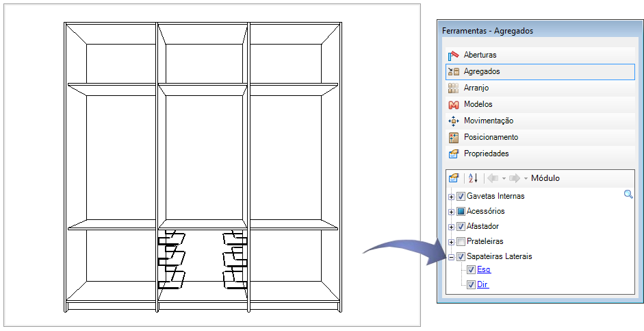644x331 pixels.
Task: Expand the Gavetas Internas node
Action: tap(452, 197)
